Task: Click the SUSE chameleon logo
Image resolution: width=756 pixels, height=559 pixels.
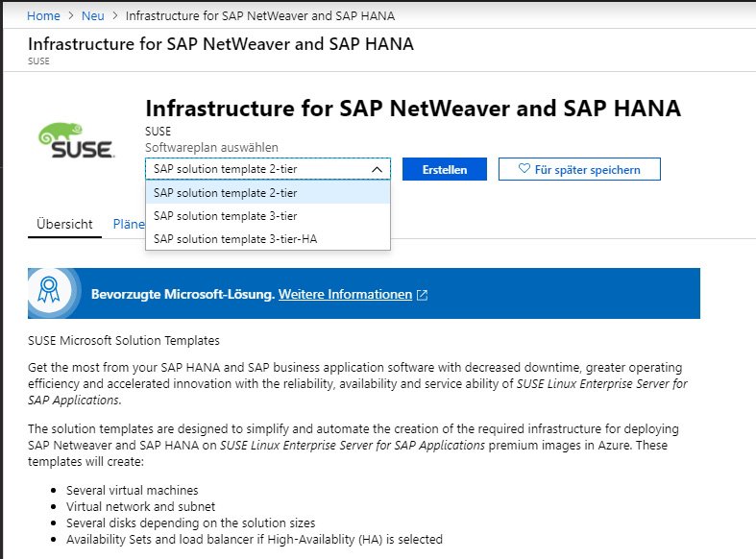Action: [77, 140]
